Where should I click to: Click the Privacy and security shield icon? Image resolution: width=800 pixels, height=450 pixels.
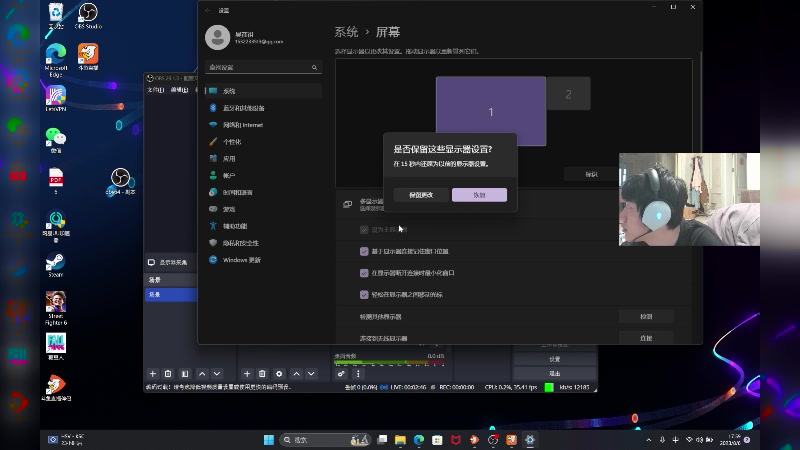click(213, 242)
